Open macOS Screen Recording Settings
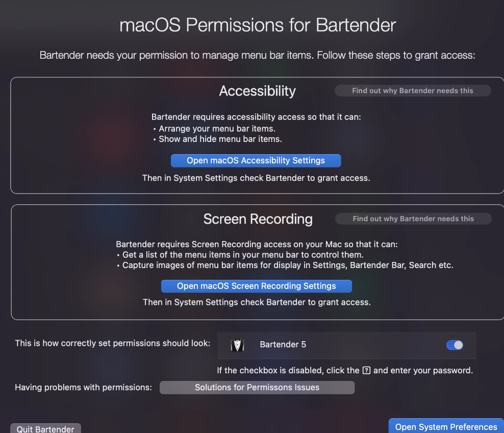This screenshot has width=504, height=433. pos(256,286)
